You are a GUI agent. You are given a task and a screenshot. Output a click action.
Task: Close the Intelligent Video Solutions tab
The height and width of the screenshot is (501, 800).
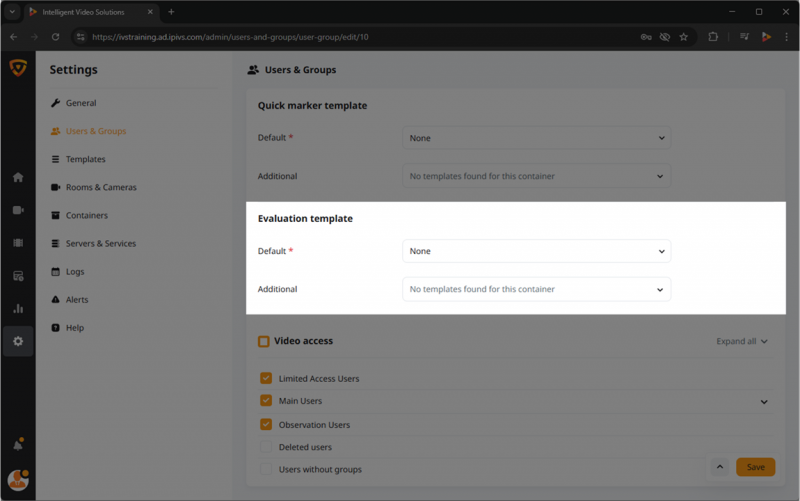tap(150, 12)
